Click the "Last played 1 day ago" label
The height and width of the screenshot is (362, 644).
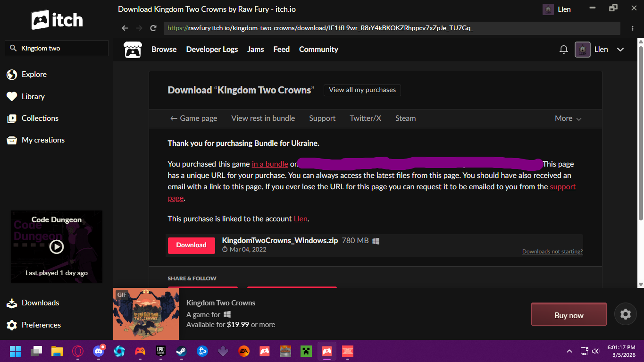pos(57,273)
